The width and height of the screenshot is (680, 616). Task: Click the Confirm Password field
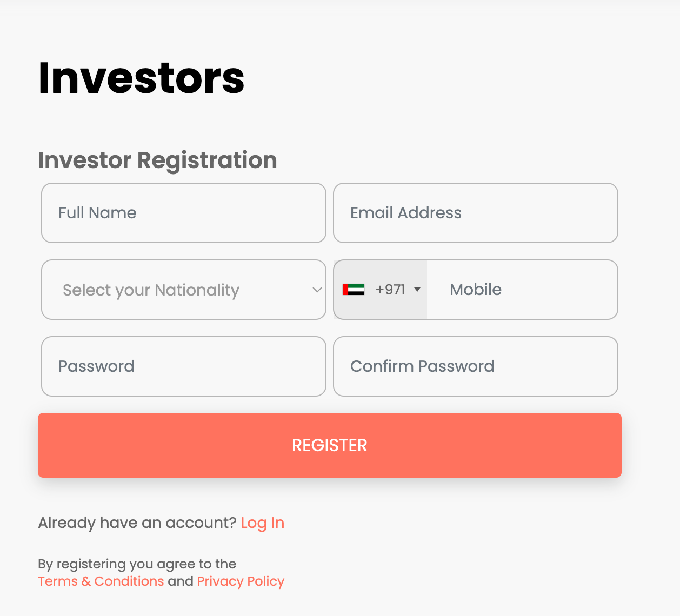click(475, 366)
